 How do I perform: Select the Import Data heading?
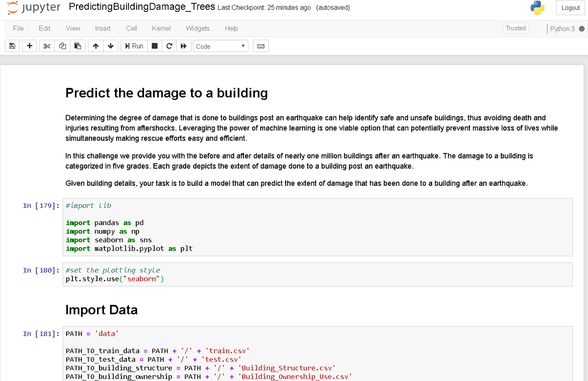(x=101, y=310)
